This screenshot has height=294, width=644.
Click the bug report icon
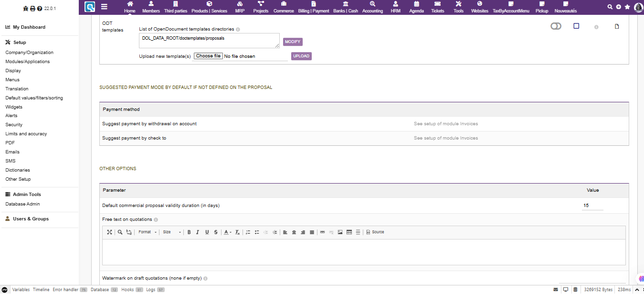click(x=26, y=9)
